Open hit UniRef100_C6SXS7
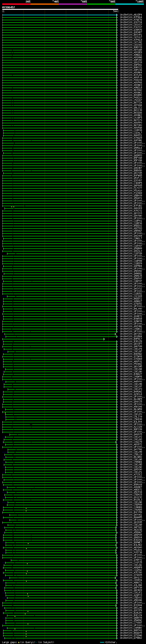 131,25
